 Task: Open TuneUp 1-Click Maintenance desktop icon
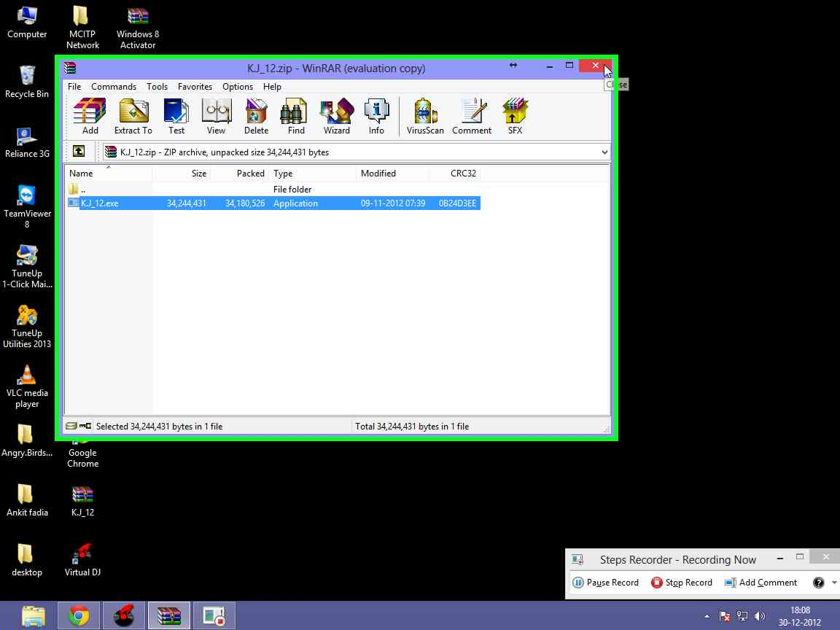pyautogui.click(x=27, y=266)
